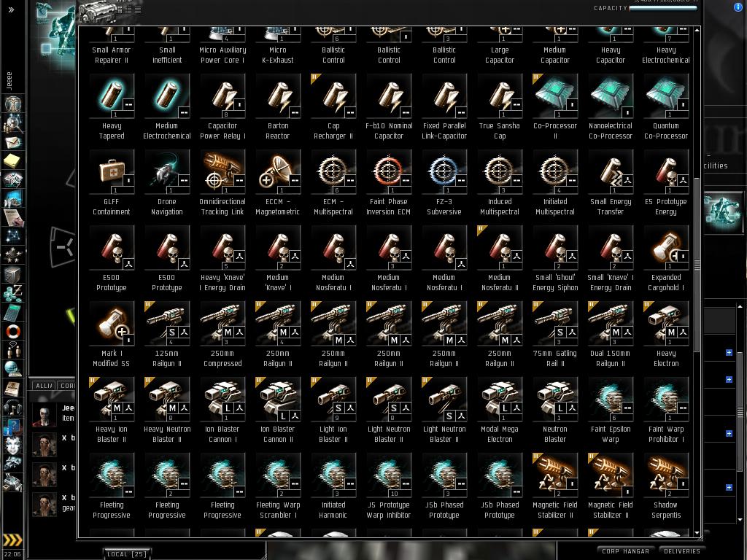Click the inventory vertical scrollbar handle

697,265
